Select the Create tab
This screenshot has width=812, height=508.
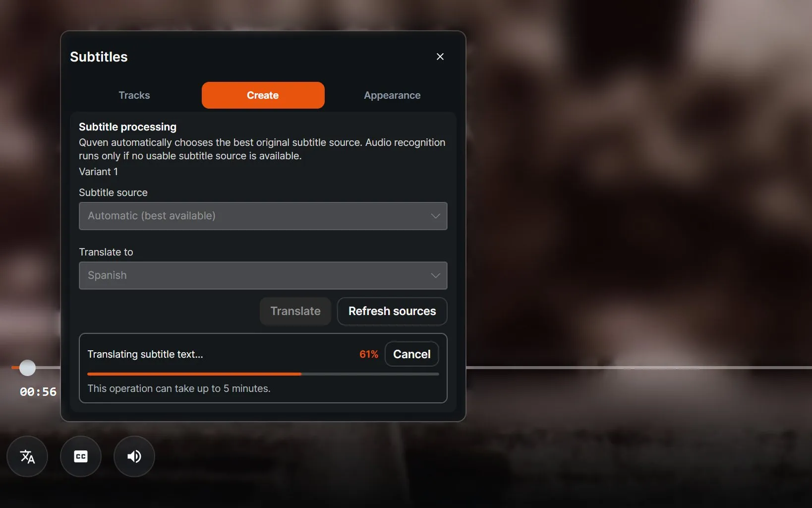click(263, 95)
